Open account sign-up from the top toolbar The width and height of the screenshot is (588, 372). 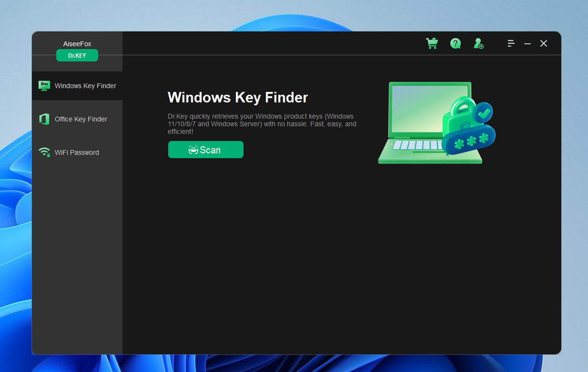479,43
